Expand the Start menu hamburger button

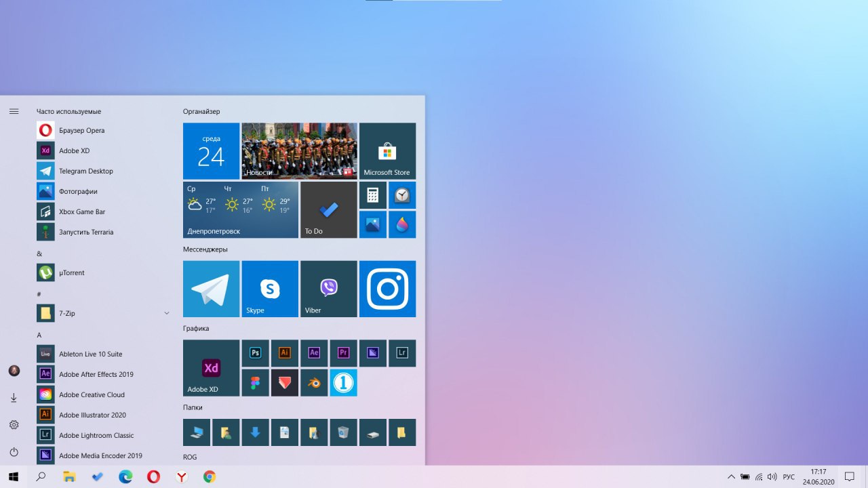click(x=14, y=111)
